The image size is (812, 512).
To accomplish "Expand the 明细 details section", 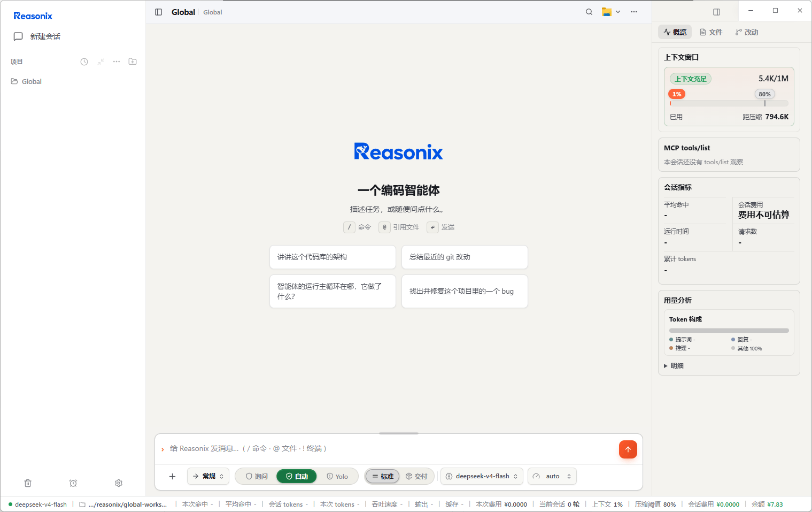I will click(674, 366).
